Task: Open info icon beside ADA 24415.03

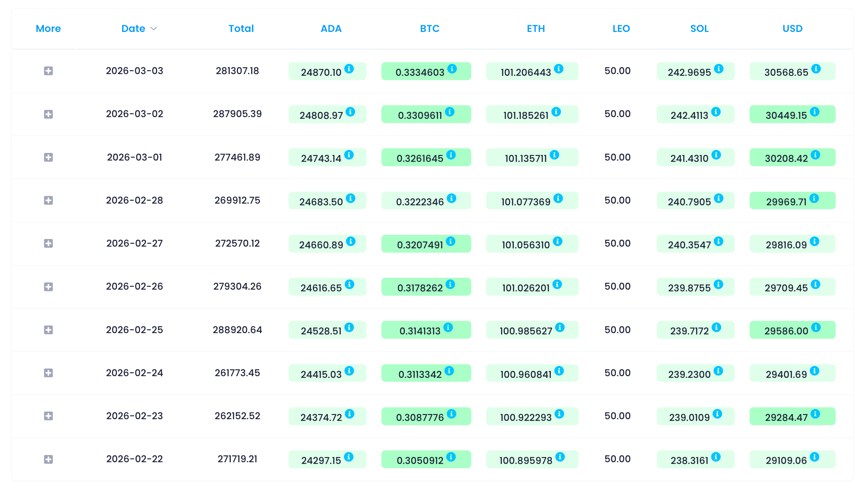Action: [349, 371]
